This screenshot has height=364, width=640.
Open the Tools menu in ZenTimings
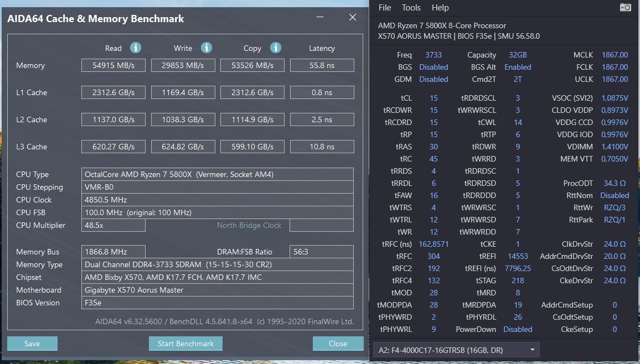click(411, 7)
